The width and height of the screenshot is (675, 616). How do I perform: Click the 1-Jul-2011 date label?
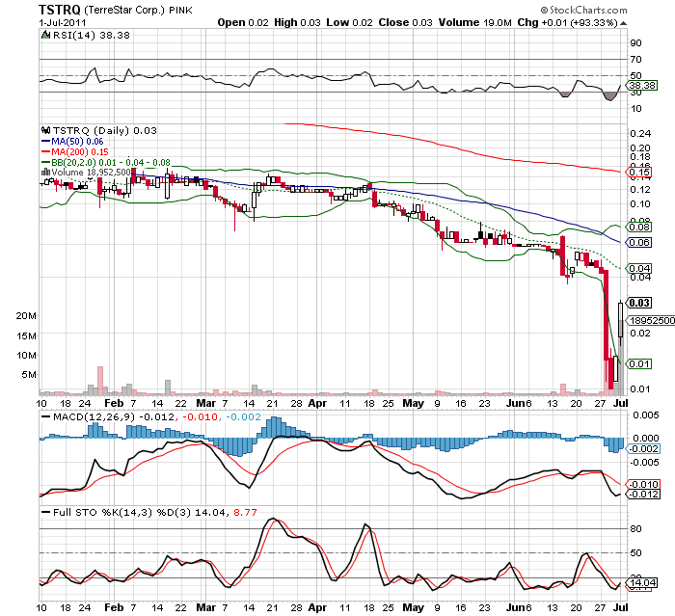pyautogui.click(x=63, y=22)
